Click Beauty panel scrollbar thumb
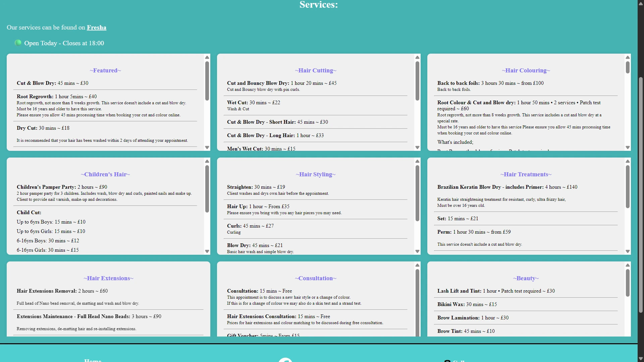The width and height of the screenshot is (644, 362). (628, 282)
